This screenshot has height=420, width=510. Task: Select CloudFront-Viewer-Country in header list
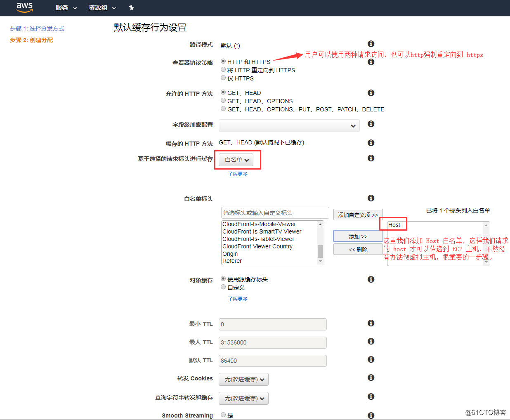pyautogui.click(x=269, y=246)
